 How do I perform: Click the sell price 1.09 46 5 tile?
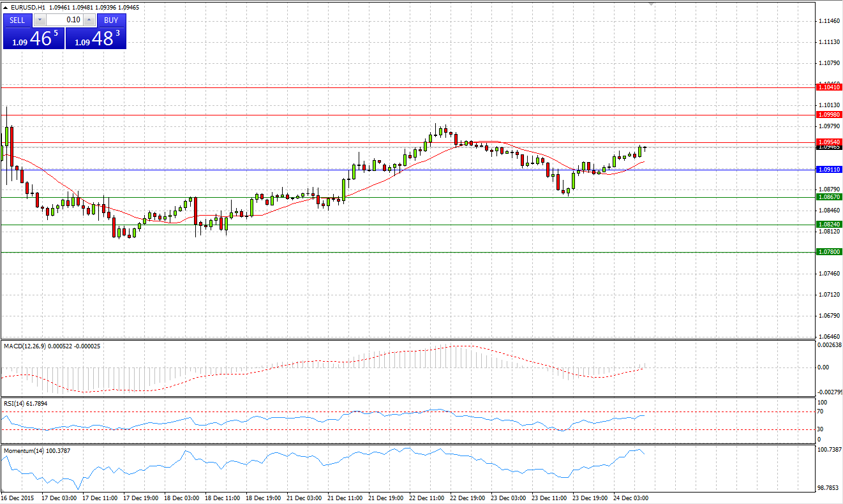coord(34,38)
